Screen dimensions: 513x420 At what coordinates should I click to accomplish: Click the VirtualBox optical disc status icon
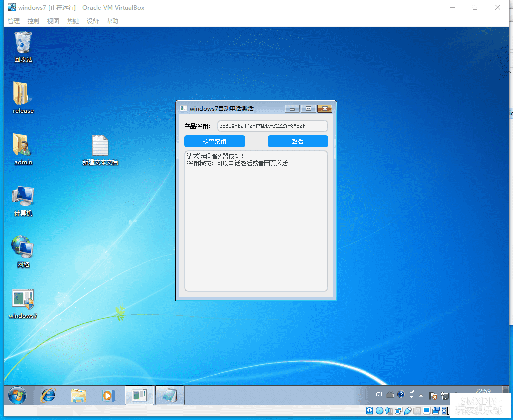coord(379,411)
